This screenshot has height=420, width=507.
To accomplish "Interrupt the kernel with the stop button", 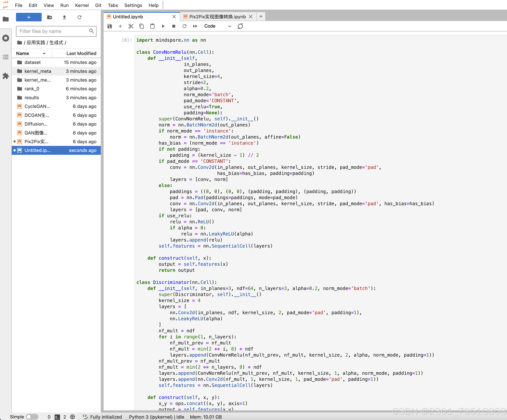I will 174,26.
